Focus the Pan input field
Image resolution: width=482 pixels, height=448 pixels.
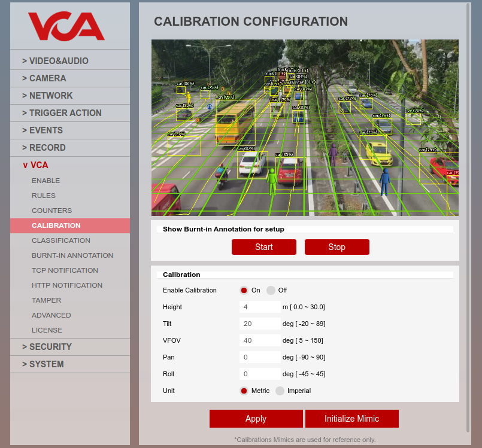coord(260,357)
